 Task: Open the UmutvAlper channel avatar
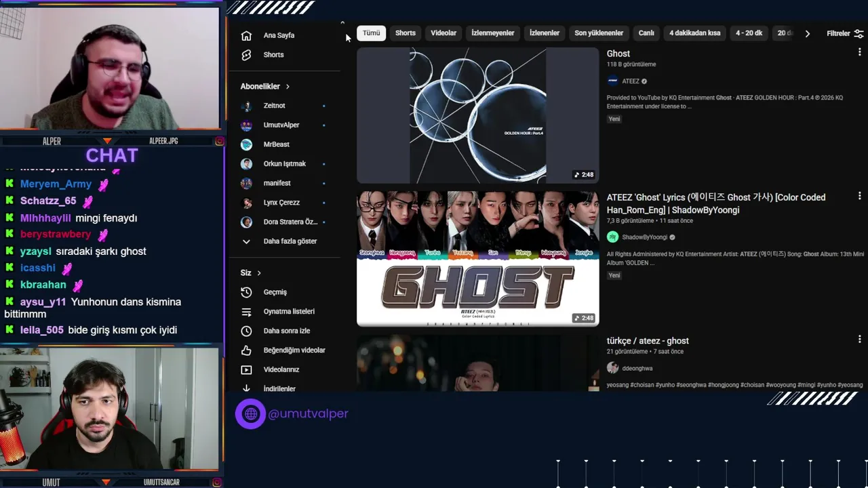pyautogui.click(x=247, y=125)
